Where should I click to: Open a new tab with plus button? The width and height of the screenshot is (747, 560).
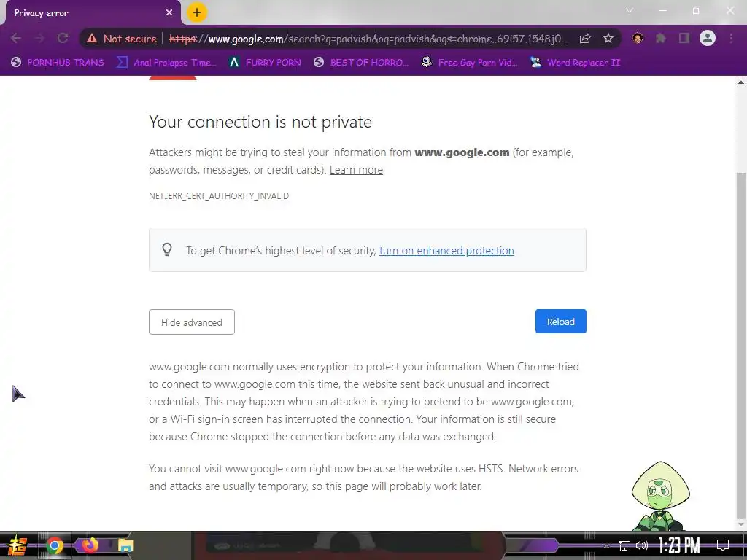[197, 13]
